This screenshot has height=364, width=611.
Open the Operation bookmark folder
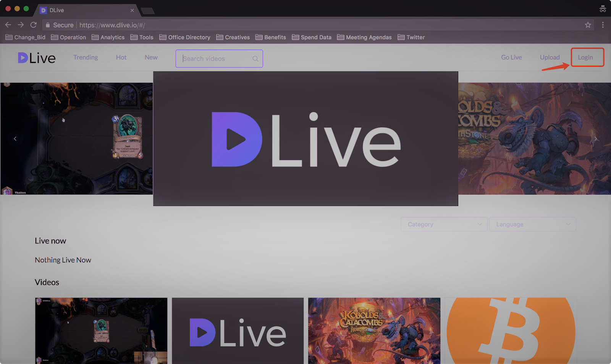point(68,37)
